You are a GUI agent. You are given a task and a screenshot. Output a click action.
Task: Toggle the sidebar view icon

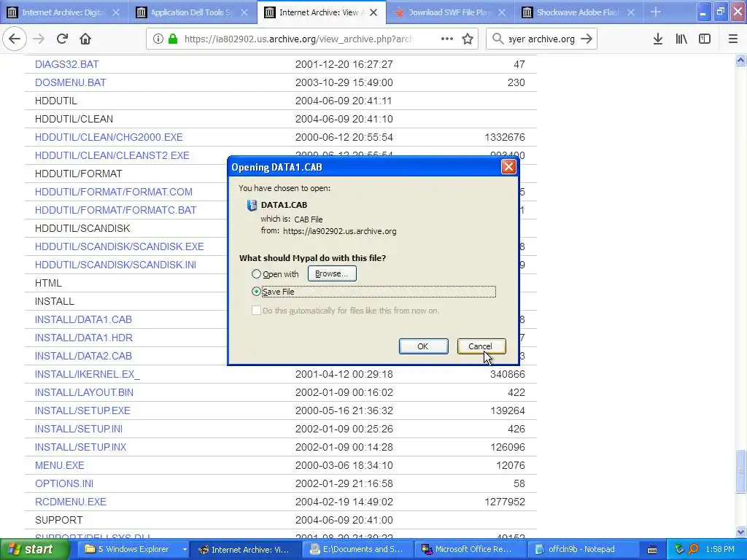(x=705, y=39)
